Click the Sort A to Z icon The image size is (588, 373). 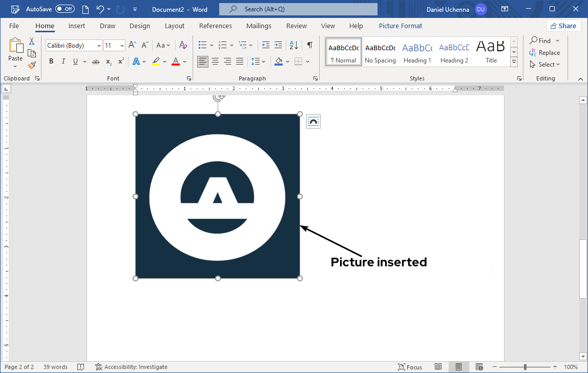pos(294,45)
